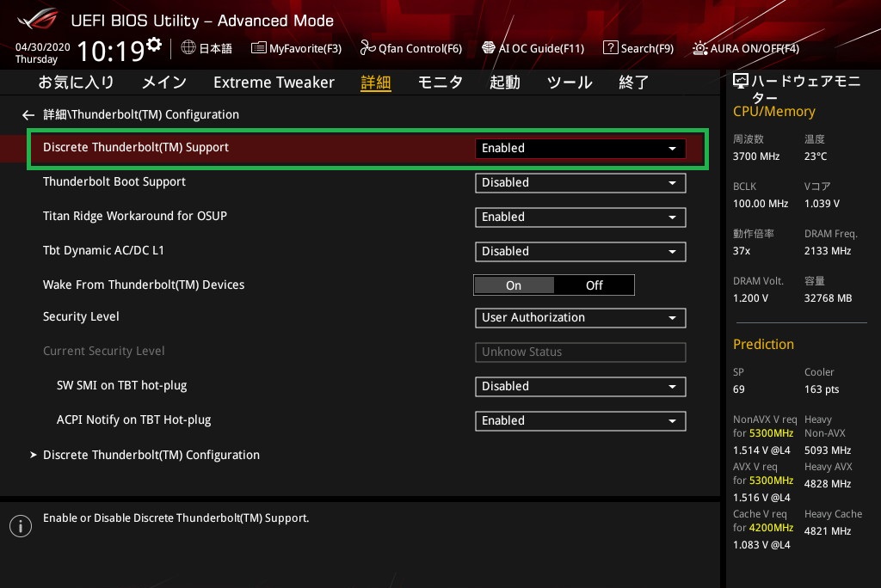881x588 pixels.
Task: Switch to the Extreme Tweaker tab
Action: coord(274,83)
